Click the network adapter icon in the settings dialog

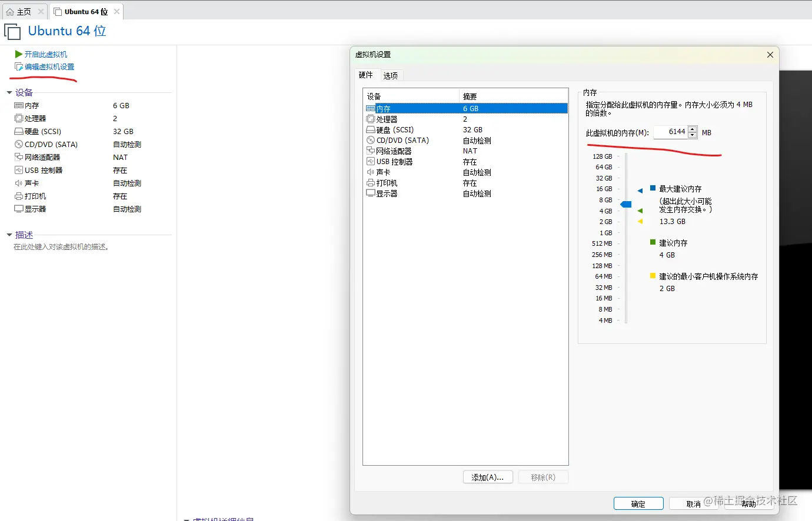[371, 151]
